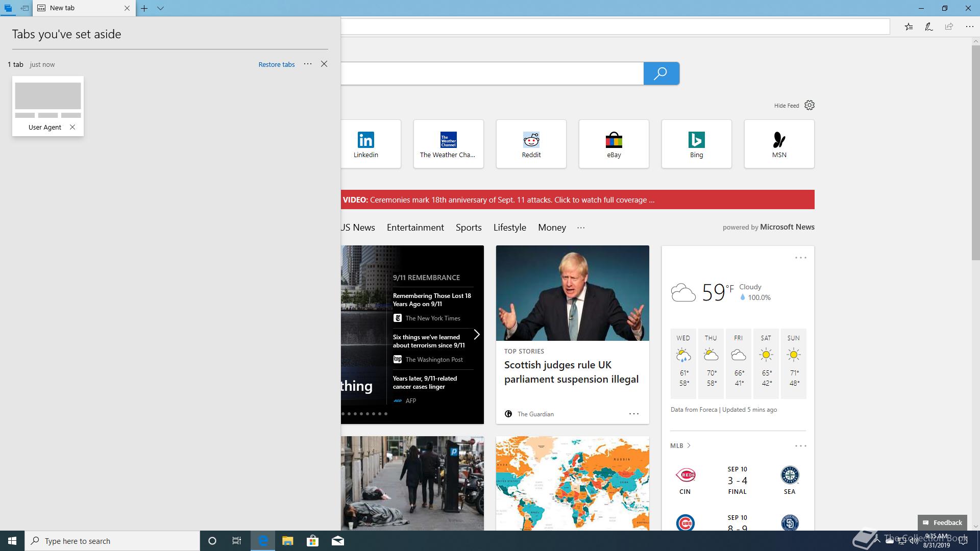The image size is (980, 551).
Task: Open Cortana circle icon
Action: coord(212,541)
